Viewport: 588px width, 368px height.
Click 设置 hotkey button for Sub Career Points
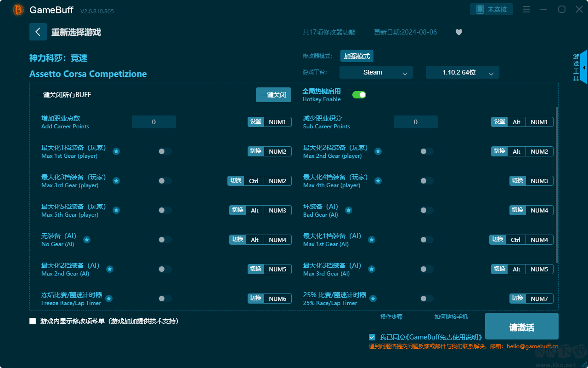pyautogui.click(x=499, y=122)
